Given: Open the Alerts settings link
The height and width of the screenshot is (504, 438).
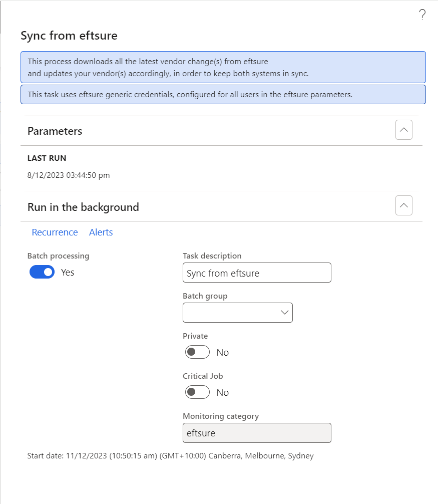Looking at the screenshot, I should (101, 232).
